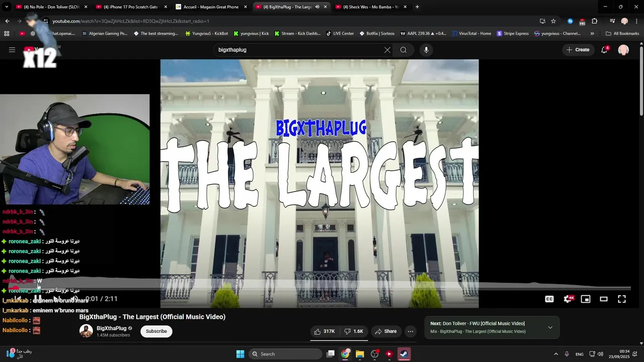Open BigXthaPlug channel name link
Viewport: 644px width, 362px height.
point(111,328)
